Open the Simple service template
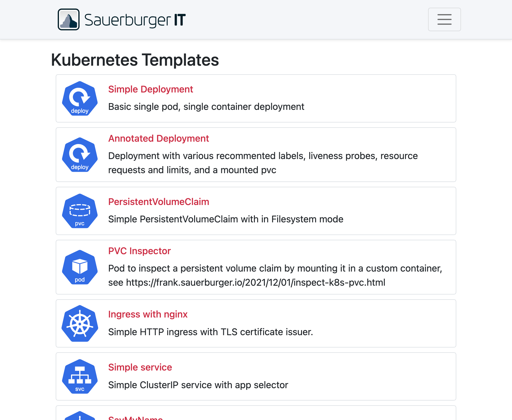512x420 pixels. [x=140, y=367]
